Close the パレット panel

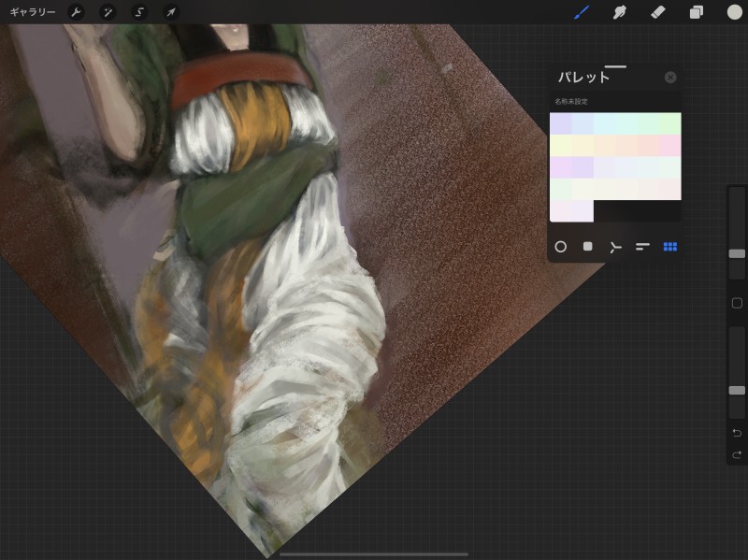(670, 78)
